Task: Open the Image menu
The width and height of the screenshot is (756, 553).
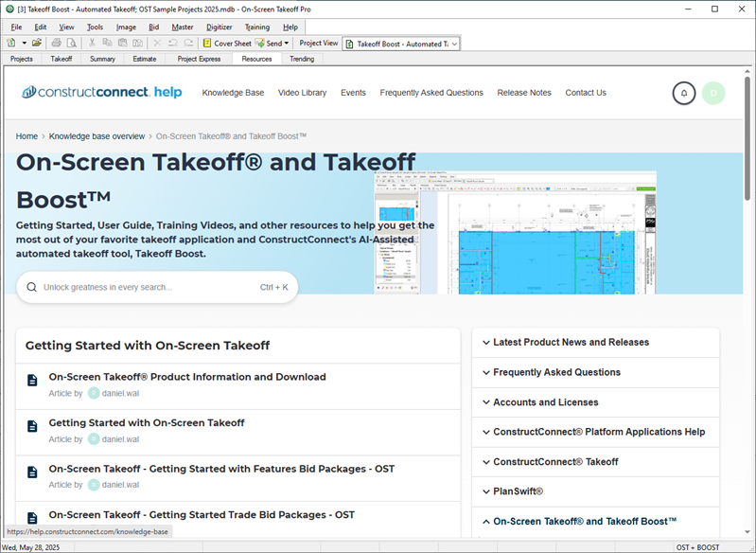Action: coord(126,27)
